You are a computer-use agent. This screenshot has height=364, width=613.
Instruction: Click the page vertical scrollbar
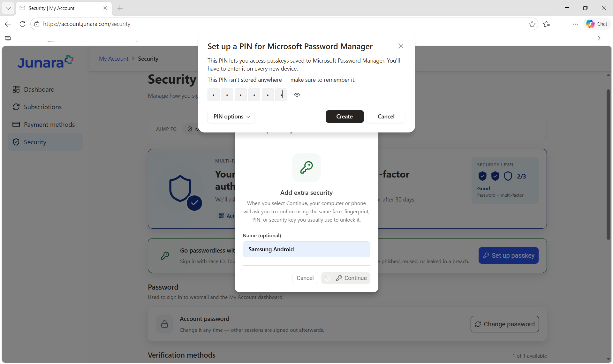pyautogui.click(x=608, y=164)
